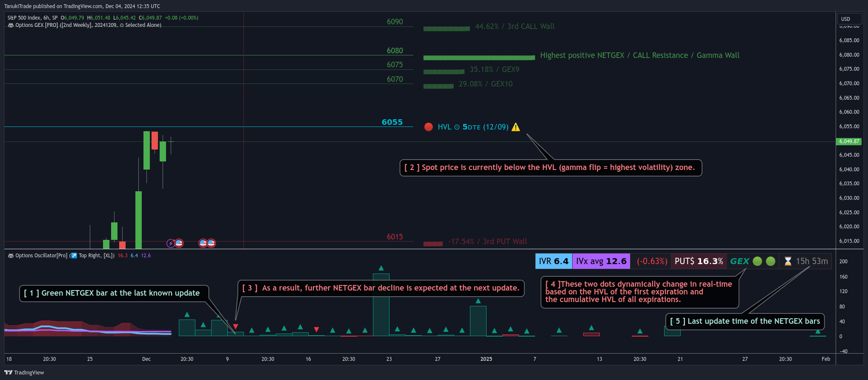Open the rightmost US flag economic event

[x=211, y=243]
